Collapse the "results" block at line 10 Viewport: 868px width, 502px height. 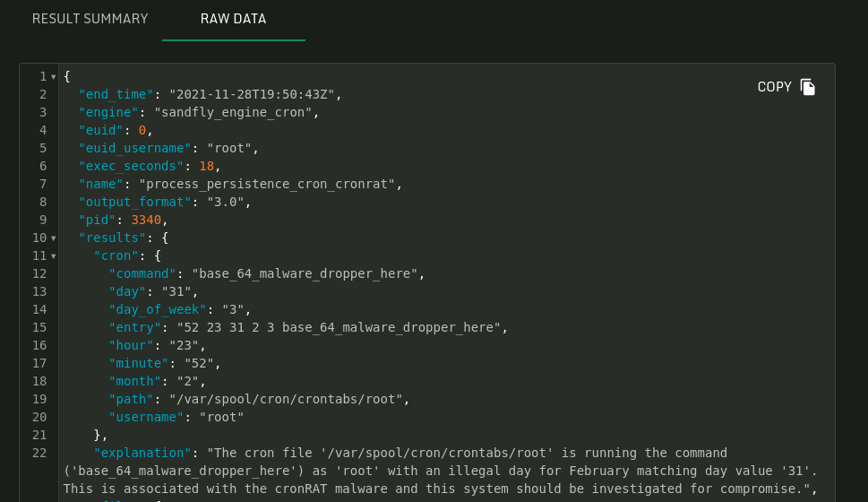pyautogui.click(x=54, y=238)
